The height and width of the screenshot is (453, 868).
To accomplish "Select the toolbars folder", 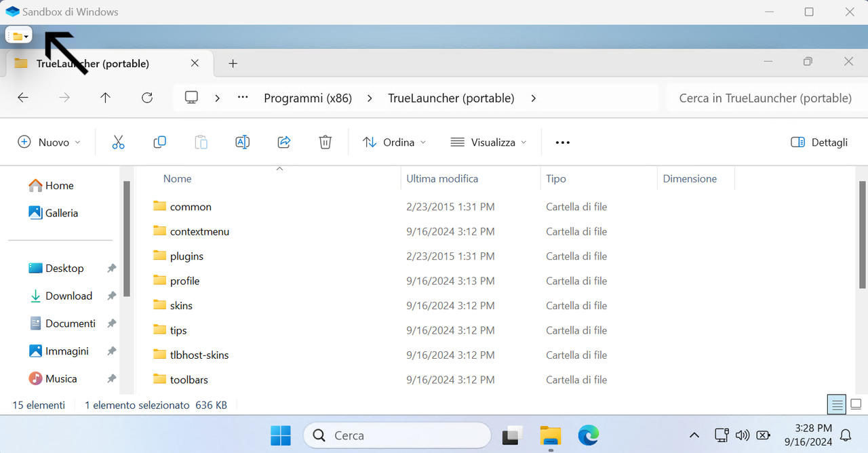I will pos(189,380).
